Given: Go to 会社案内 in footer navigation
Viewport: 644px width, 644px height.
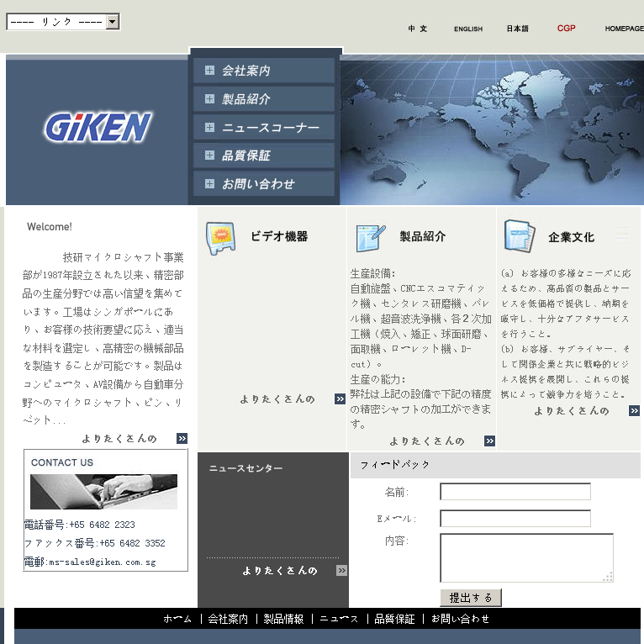Looking at the screenshot, I should tap(228, 619).
